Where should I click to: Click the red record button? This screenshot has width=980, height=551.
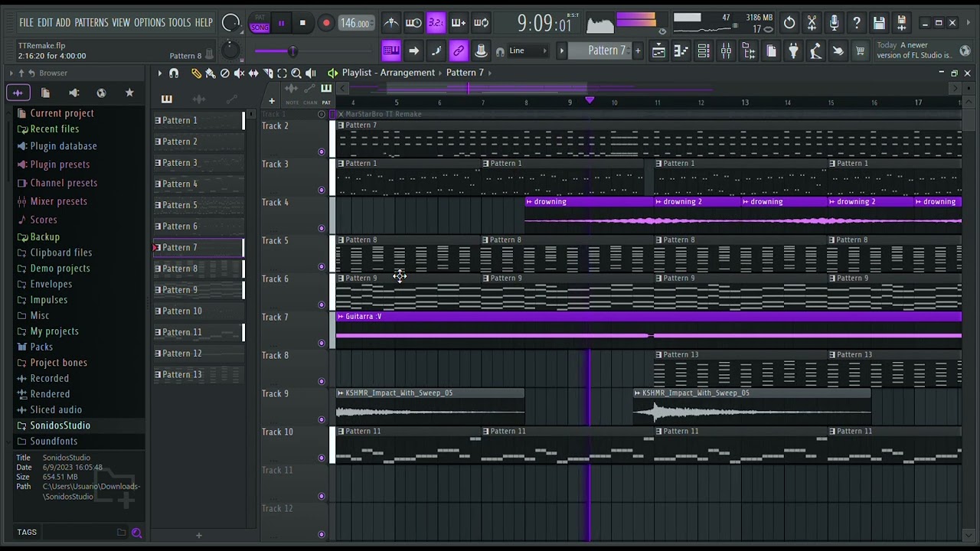coord(326,23)
